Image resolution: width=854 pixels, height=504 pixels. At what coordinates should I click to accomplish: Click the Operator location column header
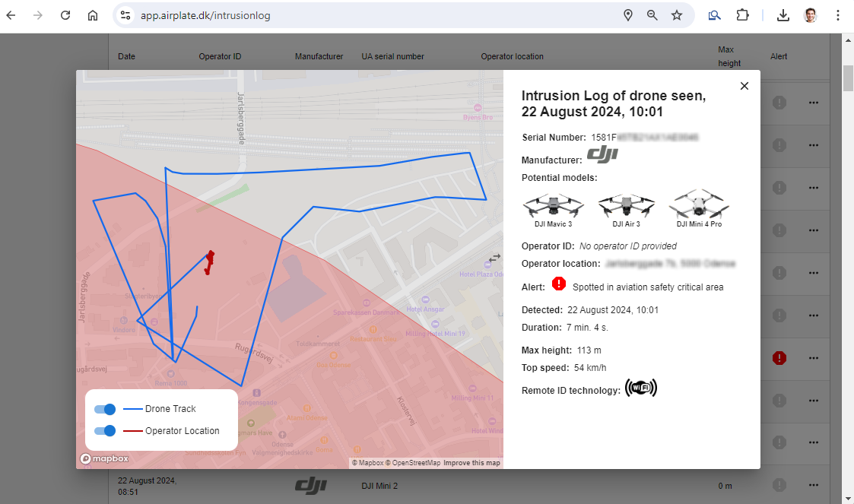(512, 56)
